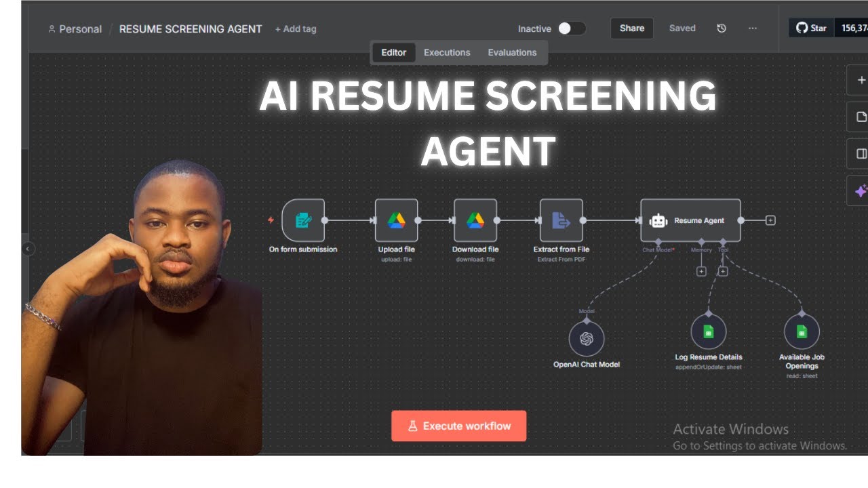The image size is (868, 488).
Task: Click the Chat Model connector label
Action: [x=658, y=250]
